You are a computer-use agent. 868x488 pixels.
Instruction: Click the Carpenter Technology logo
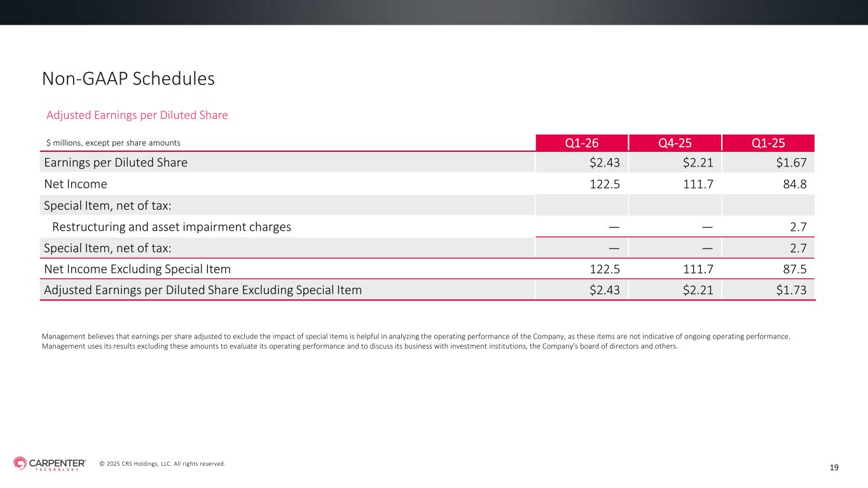coord(50,464)
